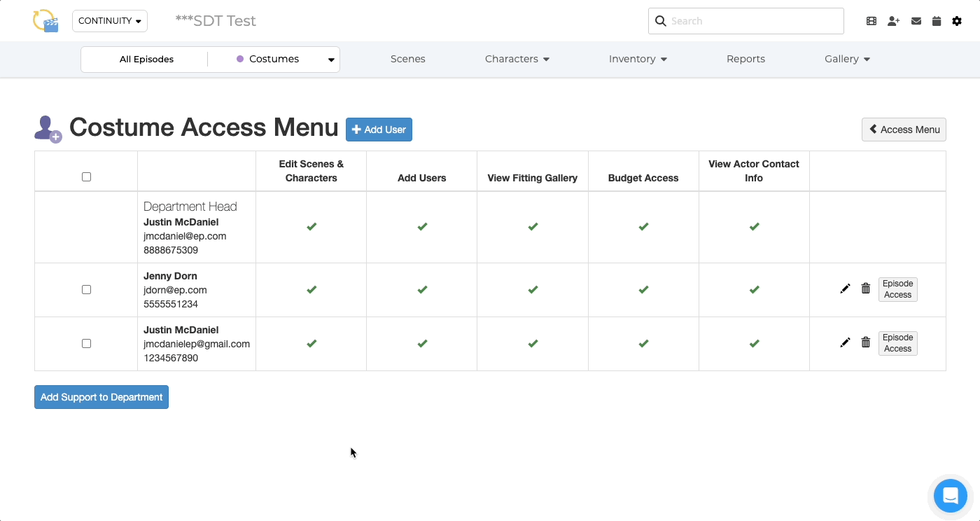Tick the select-all checkbox in table header
The image size is (980, 521).
86,176
